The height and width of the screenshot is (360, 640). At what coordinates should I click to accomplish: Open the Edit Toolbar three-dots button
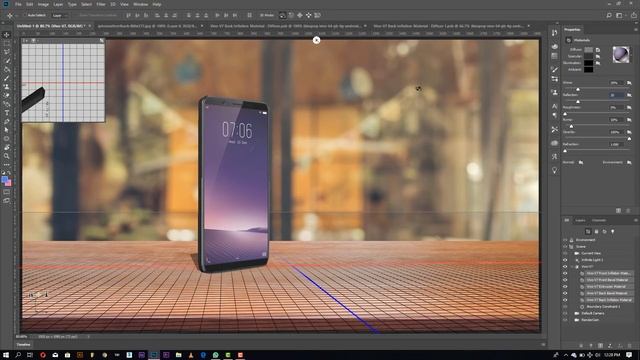click(x=7, y=165)
